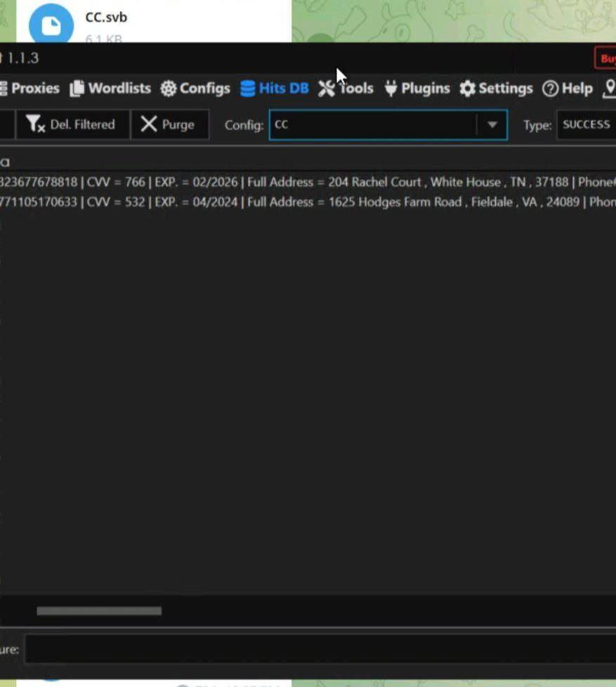Switch to the Plugins tab
Screen dimensions: 616x687
[417, 88]
